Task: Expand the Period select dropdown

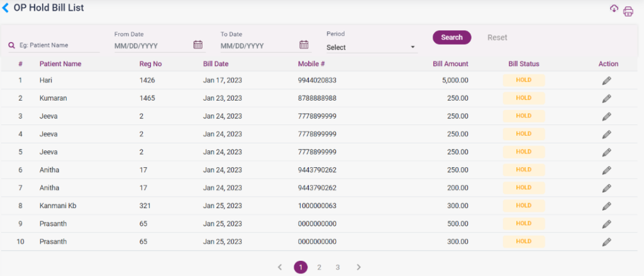Action: pyautogui.click(x=371, y=47)
